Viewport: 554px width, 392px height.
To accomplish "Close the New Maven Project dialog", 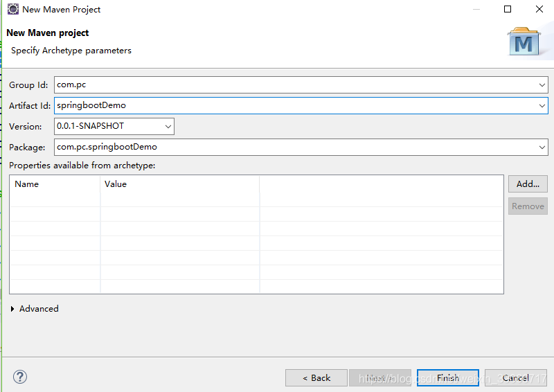I will [539, 9].
